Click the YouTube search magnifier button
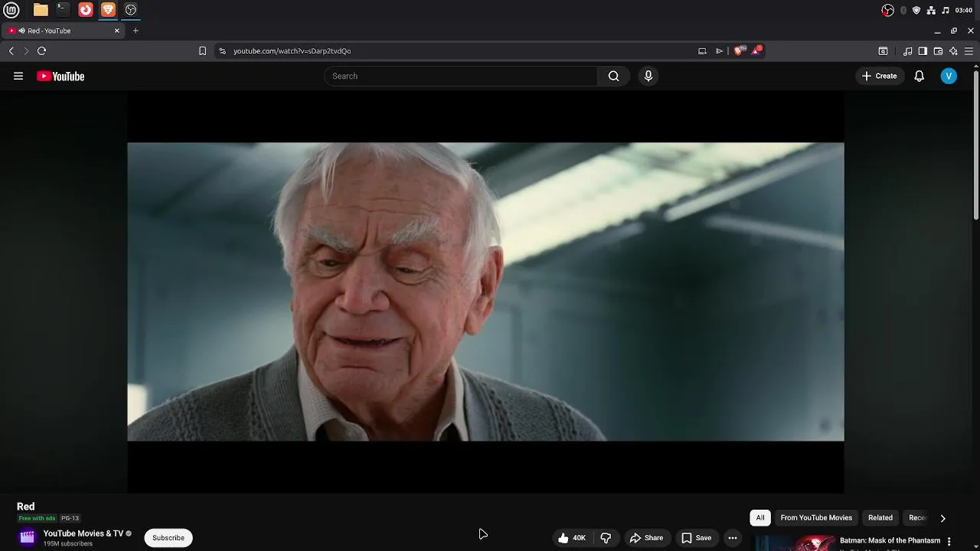Screen dimensions: 980x551 tap(613, 76)
